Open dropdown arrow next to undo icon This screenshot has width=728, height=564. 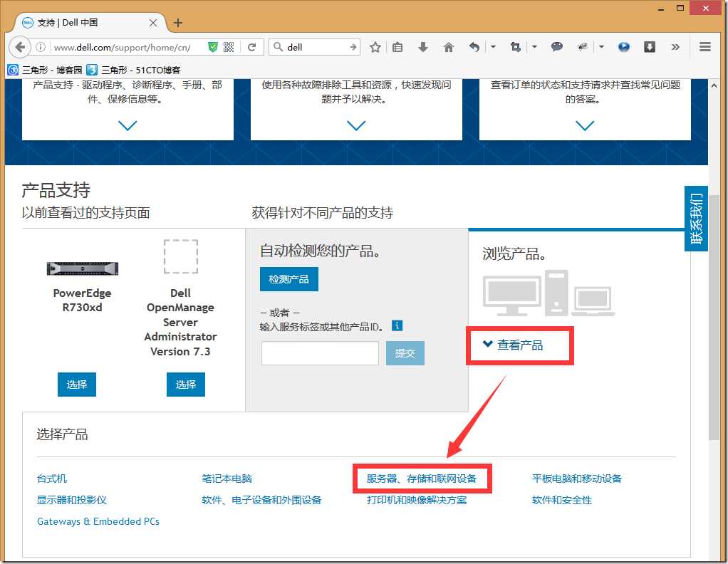[493, 47]
